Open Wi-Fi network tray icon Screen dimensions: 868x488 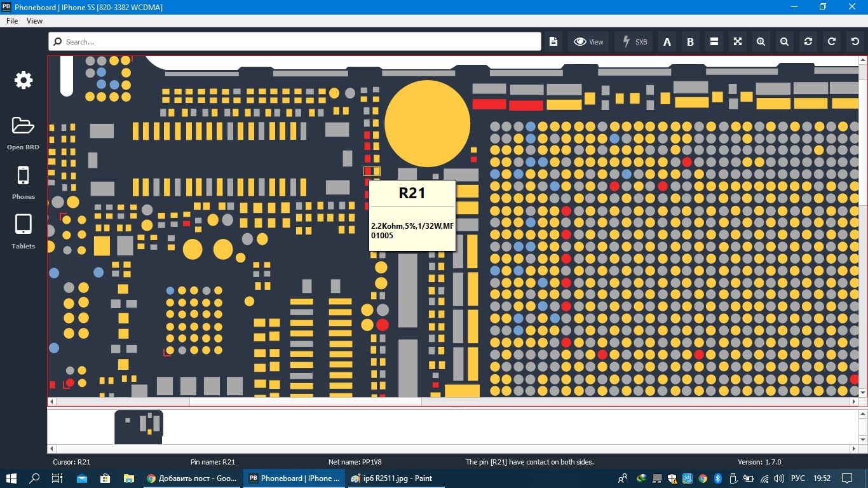764,478
